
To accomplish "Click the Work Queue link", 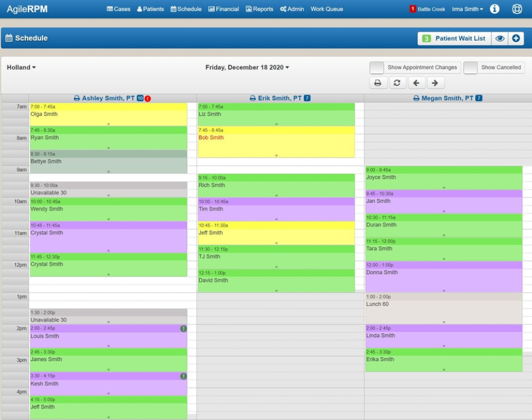I will (326, 9).
